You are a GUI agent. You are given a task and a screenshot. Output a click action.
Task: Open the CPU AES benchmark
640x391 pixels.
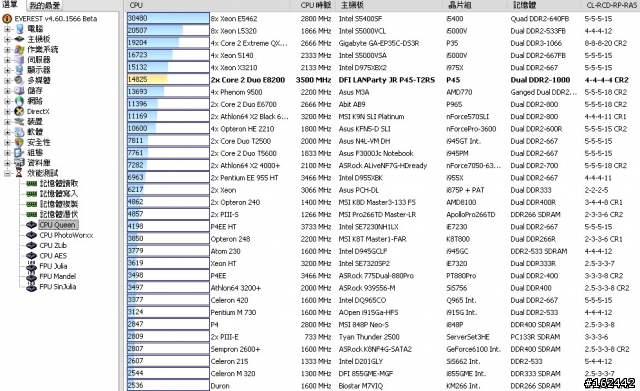(x=53, y=256)
